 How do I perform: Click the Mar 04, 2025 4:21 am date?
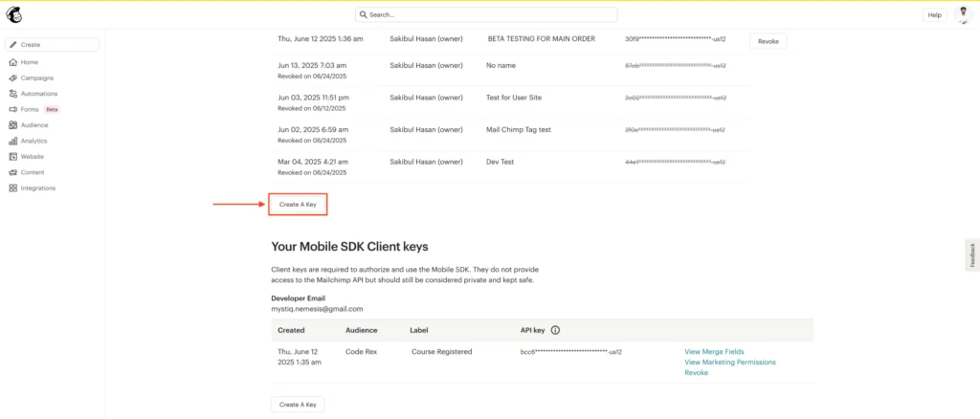[x=312, y=162]
